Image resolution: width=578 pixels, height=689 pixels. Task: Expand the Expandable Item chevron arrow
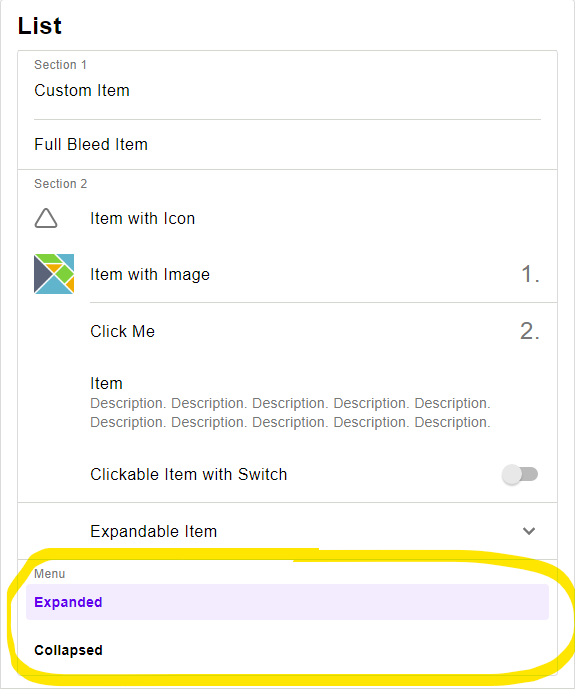click(529, 531)
